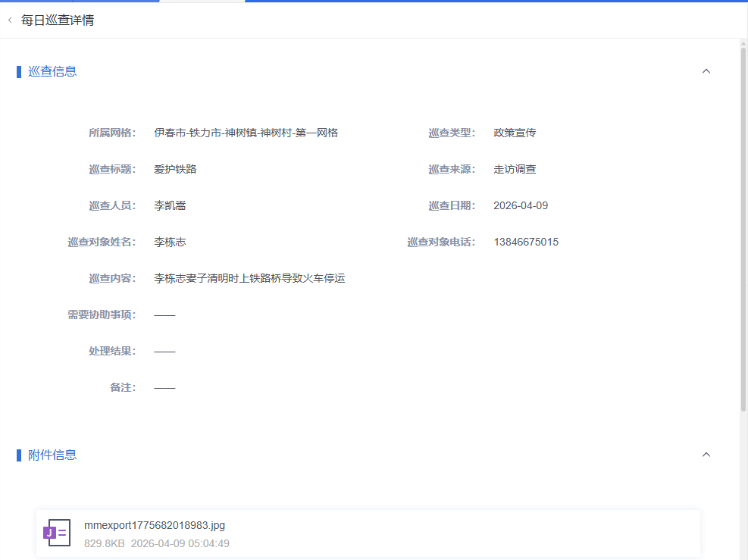
Task: Click the 巡查信息 section heading
Action: tap(52, 71)
